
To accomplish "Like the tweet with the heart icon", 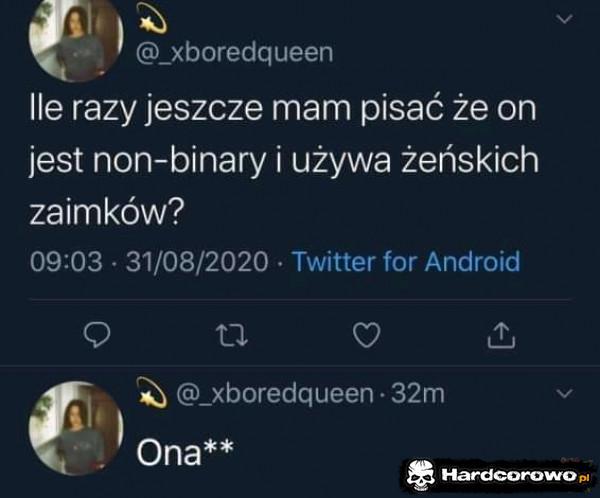I will click(x=367, y=335).
